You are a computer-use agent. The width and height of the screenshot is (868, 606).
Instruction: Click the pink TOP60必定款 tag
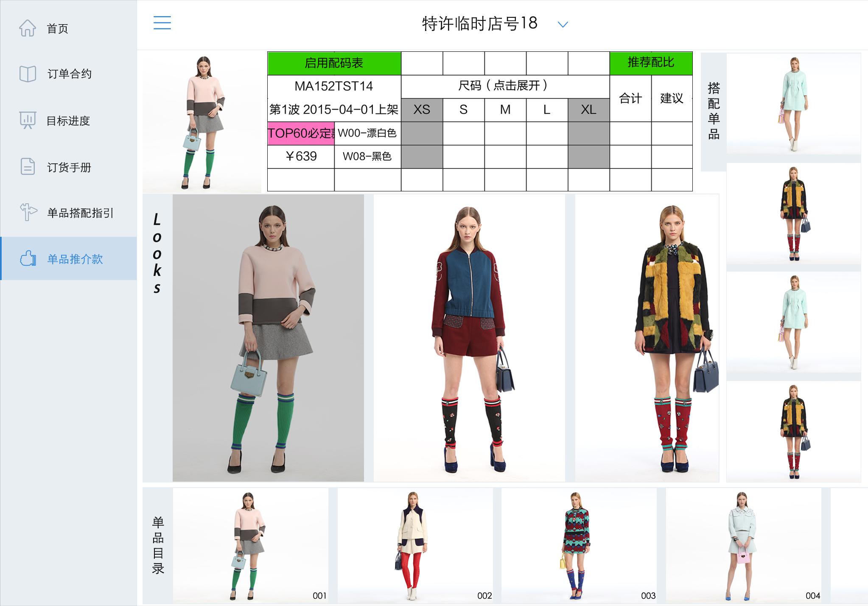301,133
